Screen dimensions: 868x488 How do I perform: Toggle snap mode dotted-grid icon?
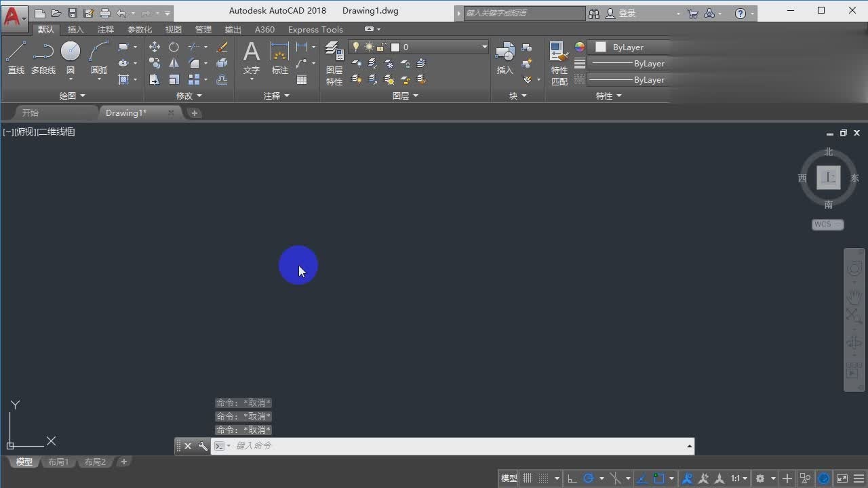coord(544,479)
